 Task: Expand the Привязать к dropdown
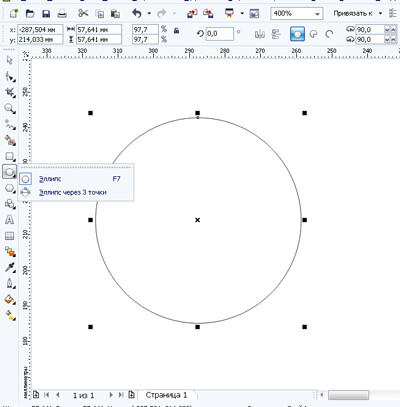click(380, 13)
